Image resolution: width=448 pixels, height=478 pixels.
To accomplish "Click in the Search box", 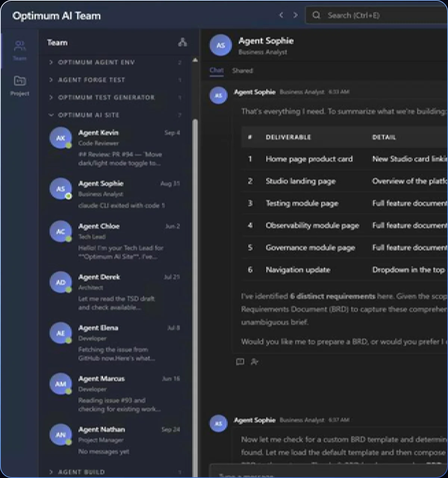I will click(377, 15).
